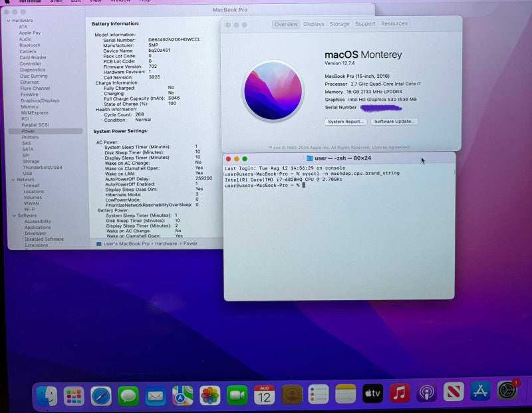Screen dimensions: 532x413
Task: Open Contacts app in the Dock
Action: click(292, 394)
